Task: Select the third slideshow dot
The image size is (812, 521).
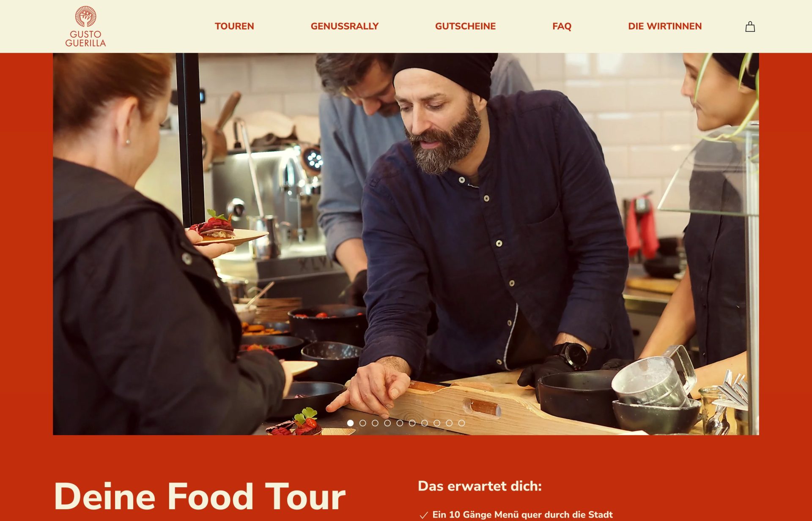Action: 375,423
